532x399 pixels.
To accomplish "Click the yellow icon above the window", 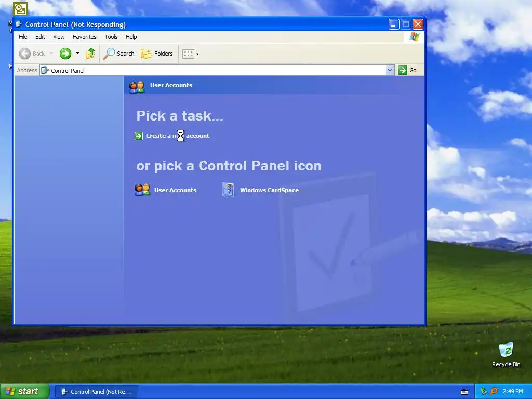I will pyautogui.click(x=20, y=9).
